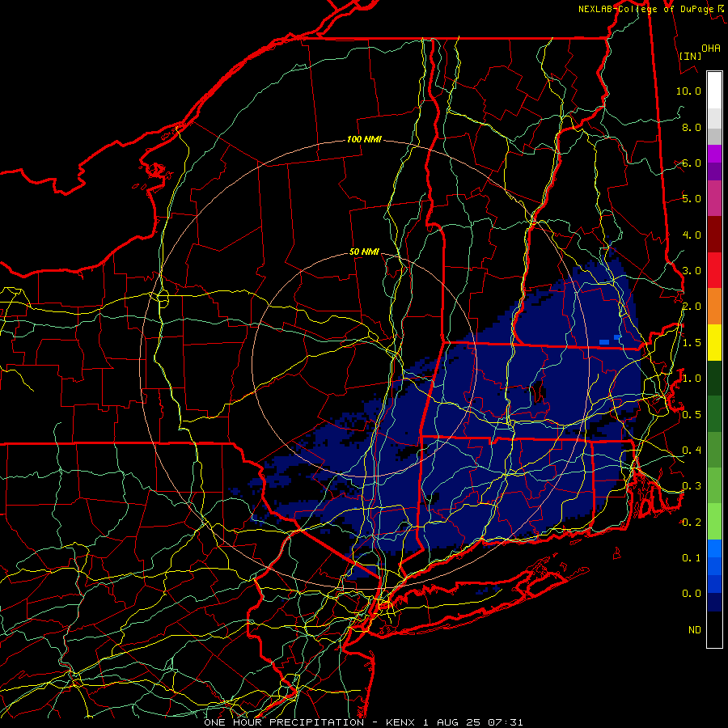Click the 1.5 legend value
Screen dimensions: 728x728
(x=692, y=343)
